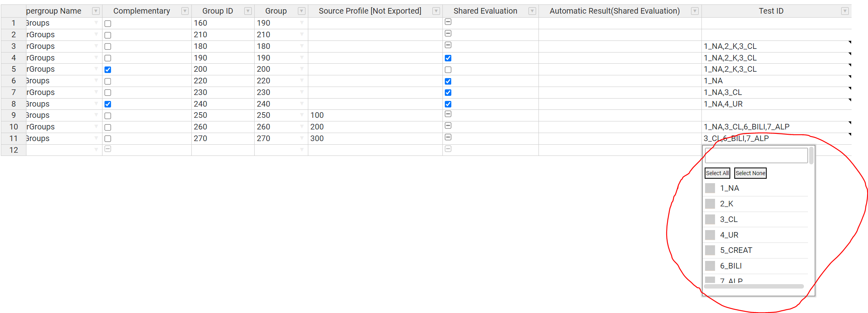Open the Test ID column filter icon
Image resolution: width=868 pixels, height=313 pixels.
844,11
